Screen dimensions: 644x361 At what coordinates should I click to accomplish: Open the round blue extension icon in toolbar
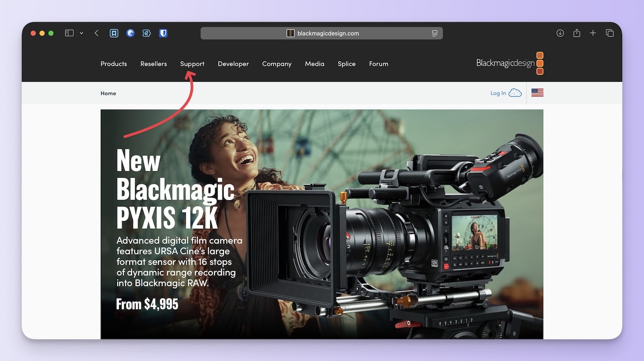(131, 33)
